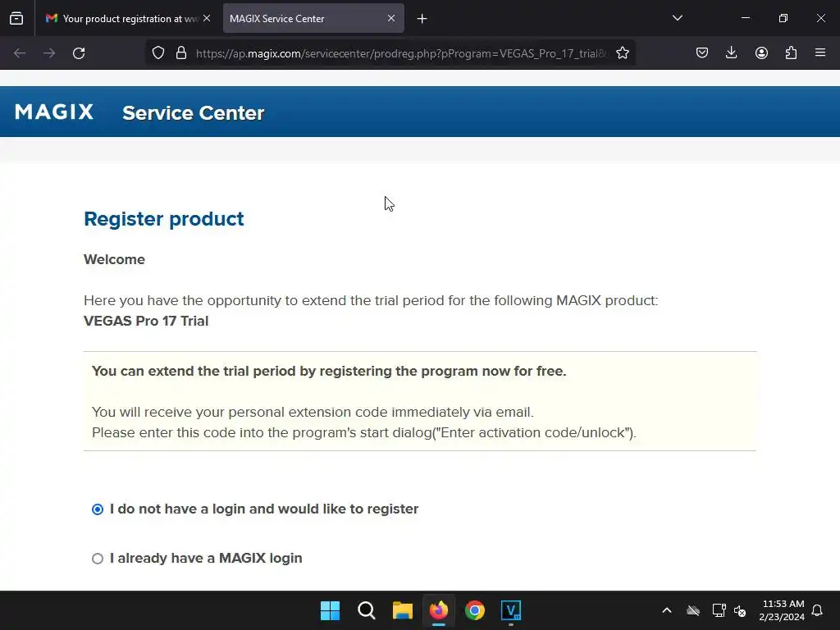Reload the current page

[79, 53]
